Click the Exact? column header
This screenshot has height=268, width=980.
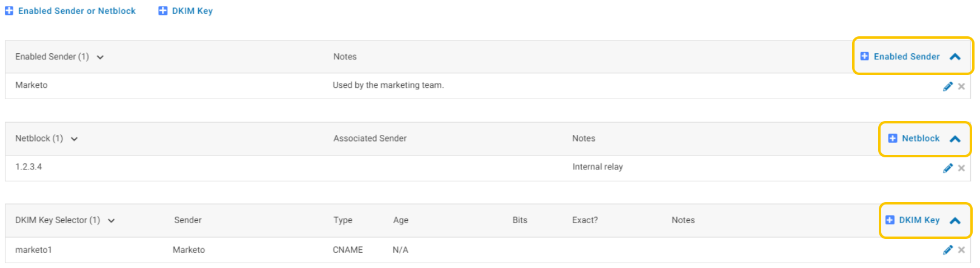coord(585,220)
